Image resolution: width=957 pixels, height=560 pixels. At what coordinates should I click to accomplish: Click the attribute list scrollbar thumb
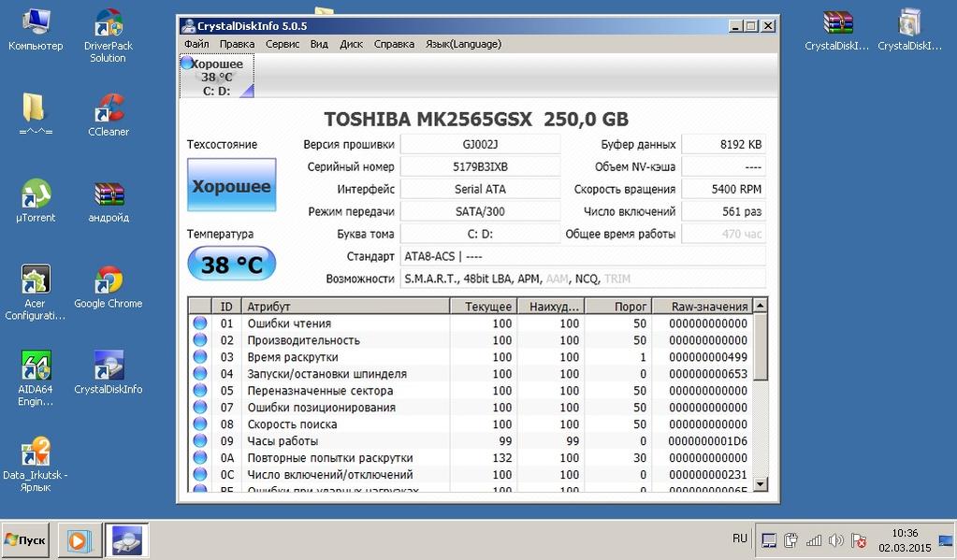click(760, 346)
